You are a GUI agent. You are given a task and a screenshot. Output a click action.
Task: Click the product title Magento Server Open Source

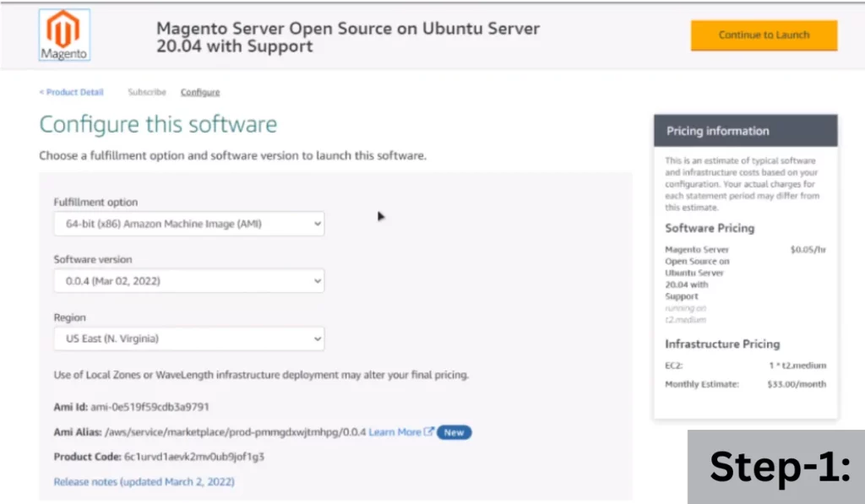[347, 37]
